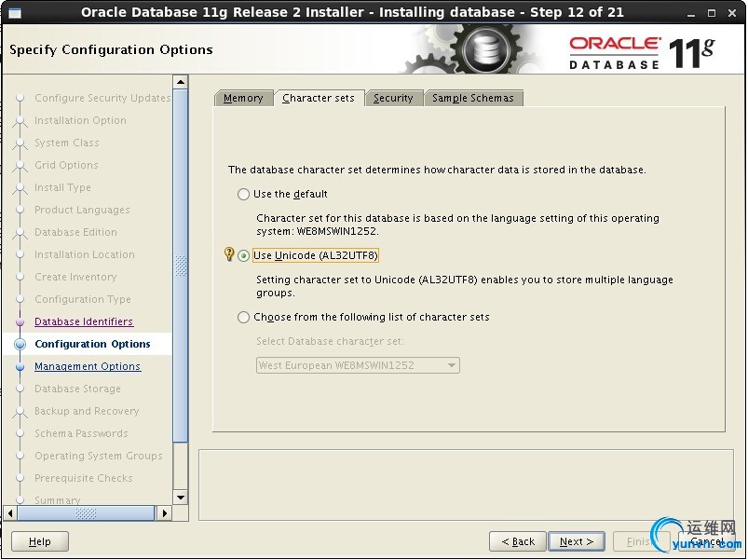Click left arrow of horizontal scrollbar
Image resolution: width=748 pixels, height=560 pixels.
coord(10,513)
